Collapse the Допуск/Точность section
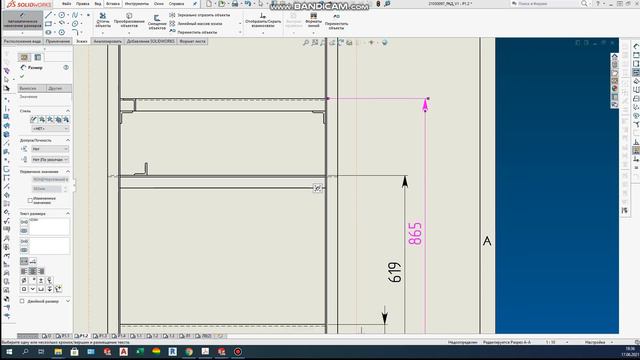640x360 pixels. [68, 140]
